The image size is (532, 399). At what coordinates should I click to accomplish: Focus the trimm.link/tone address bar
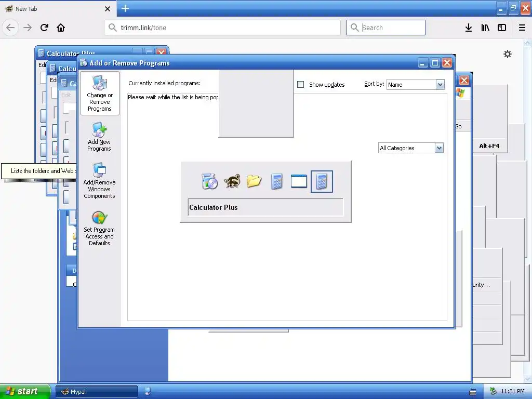(x=222, y=28)
